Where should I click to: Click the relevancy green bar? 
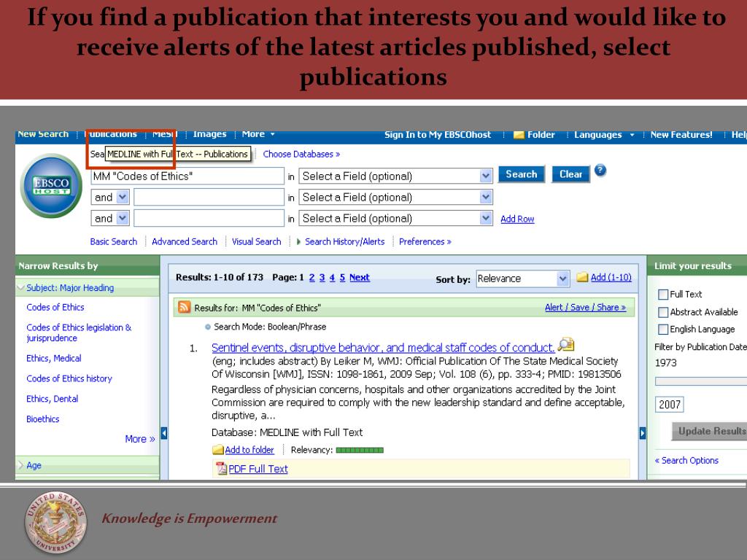(x=360, y=450)
